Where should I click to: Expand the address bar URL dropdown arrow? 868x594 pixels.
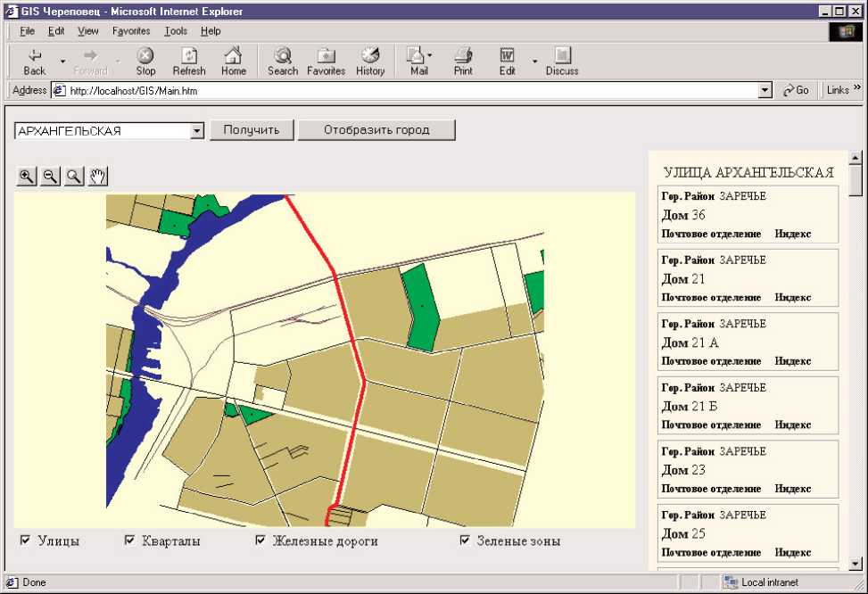coord(765,90)
